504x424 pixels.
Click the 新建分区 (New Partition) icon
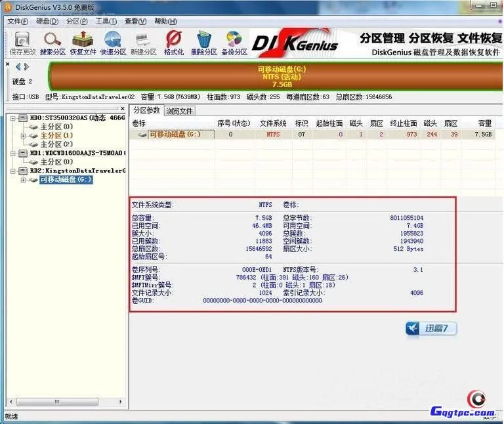pos(143,42)
